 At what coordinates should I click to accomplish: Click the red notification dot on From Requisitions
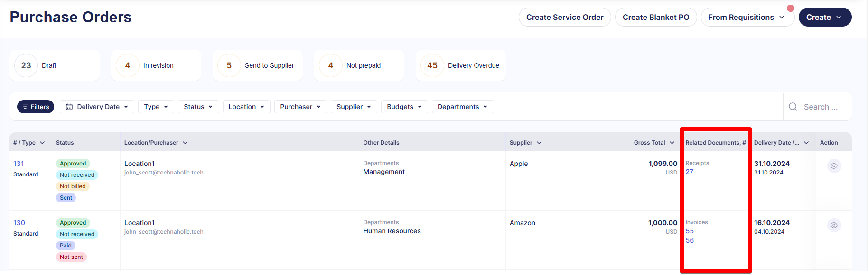790,9
